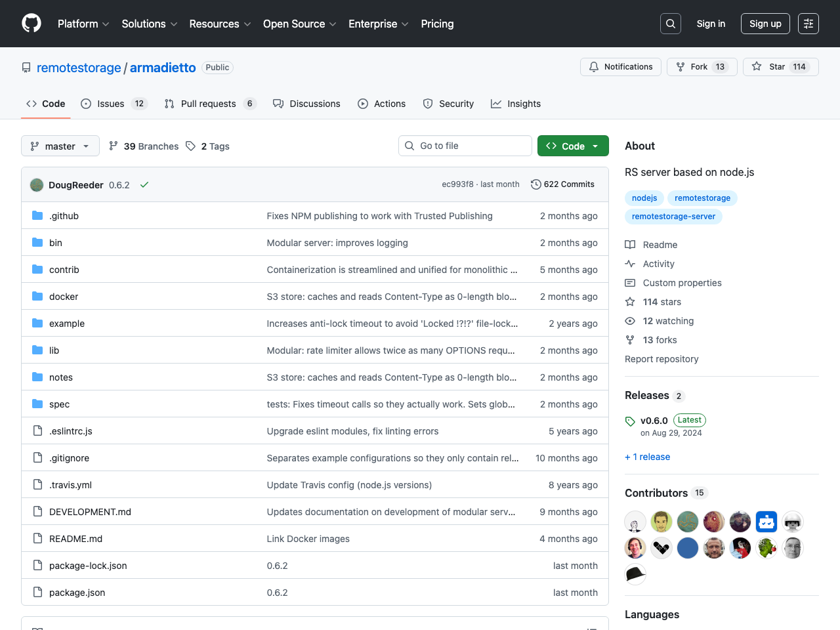The width and height of the screenshot is (840, 630).
Task: Click the verified commit checkmark
Action: pyautogui.click(x=144, y=184)
